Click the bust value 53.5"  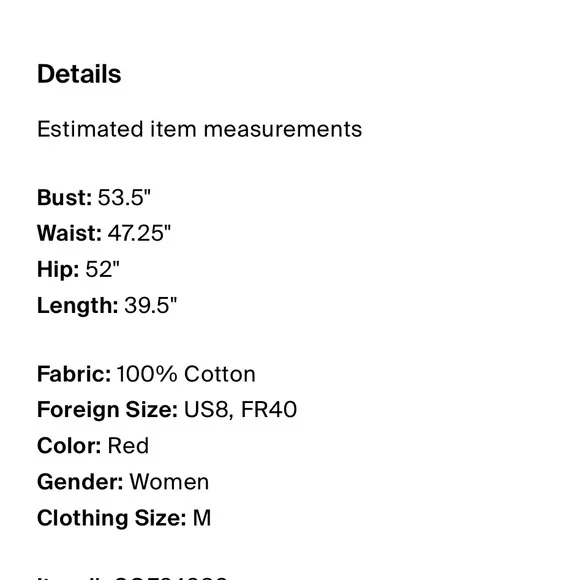tap(124, 197)
